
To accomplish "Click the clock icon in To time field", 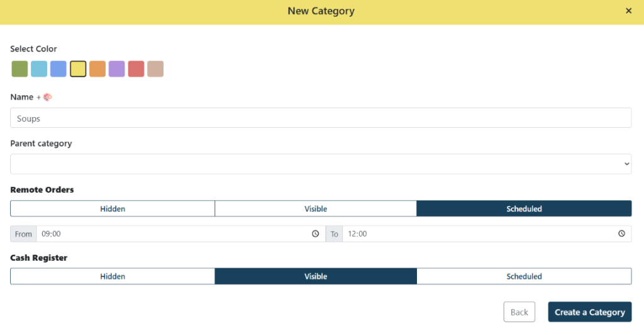I will (621, 234).
